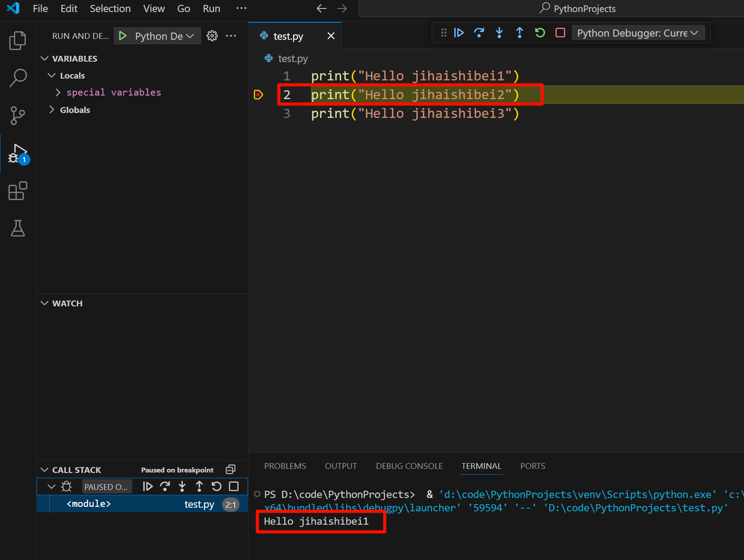The height and width of the screenshot is (560, 744).
Task: Stop the debug session
Action: click(560, 32)
